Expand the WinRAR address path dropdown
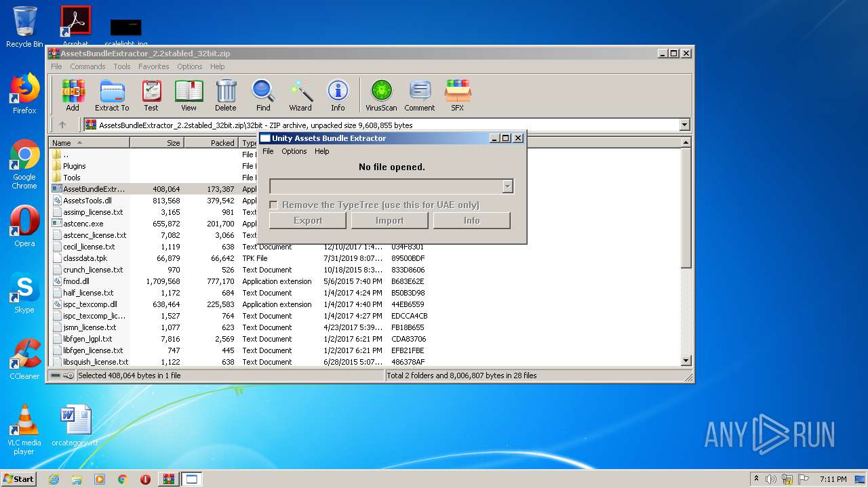The image size is (868, 488). (684, 125)
